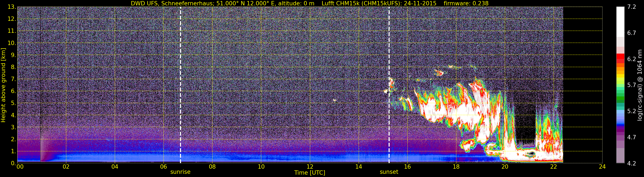Click the height axis tick label '4.'
This screenshot has height=177, width=644.
(13, 115)
